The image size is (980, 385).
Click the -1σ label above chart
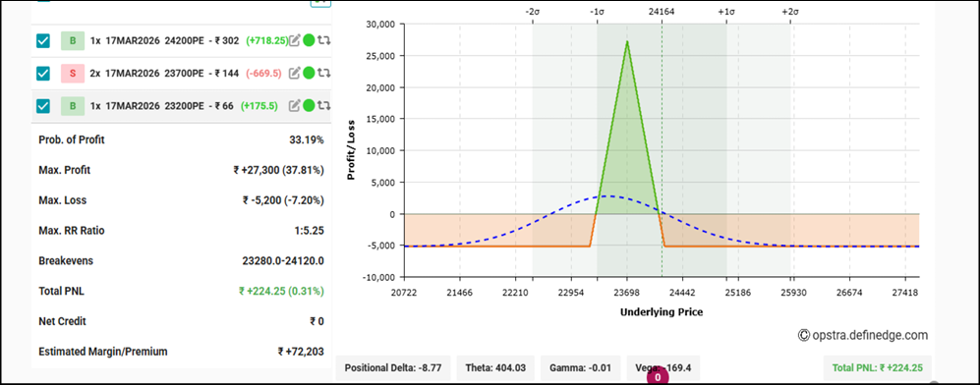point(597,11)
